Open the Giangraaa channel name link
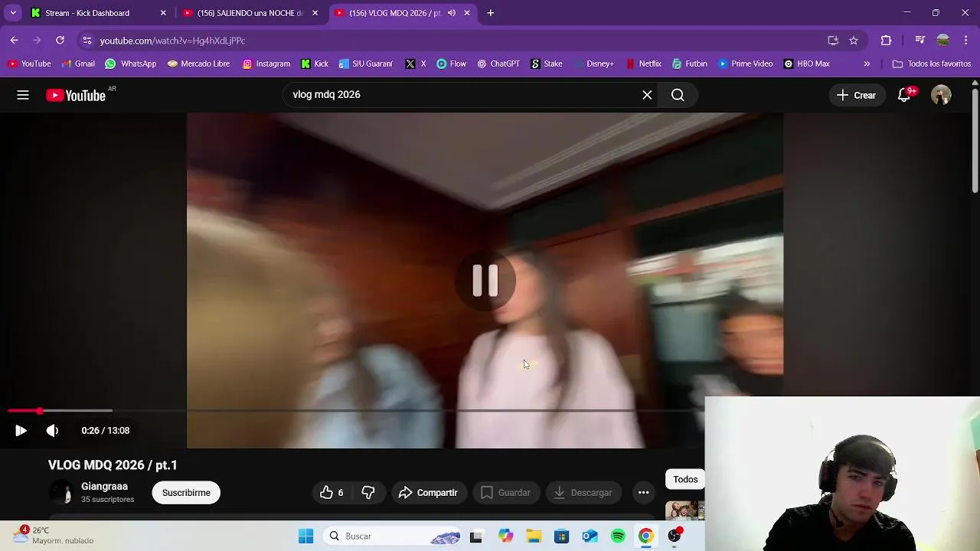Viewport: 980px width, 551px height. pos(104,487)
